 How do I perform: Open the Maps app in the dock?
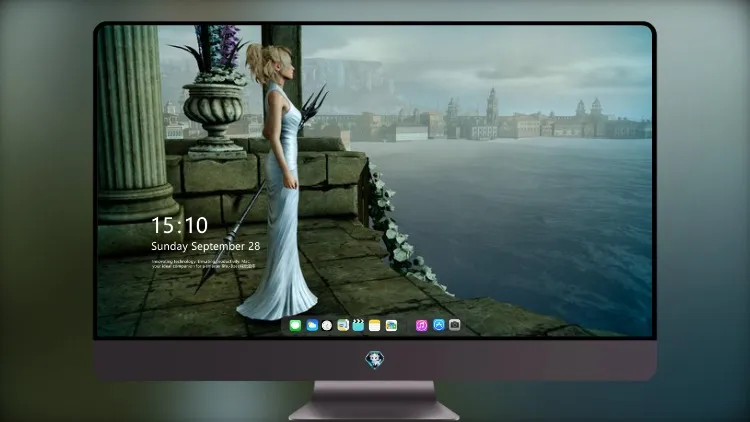343,326
